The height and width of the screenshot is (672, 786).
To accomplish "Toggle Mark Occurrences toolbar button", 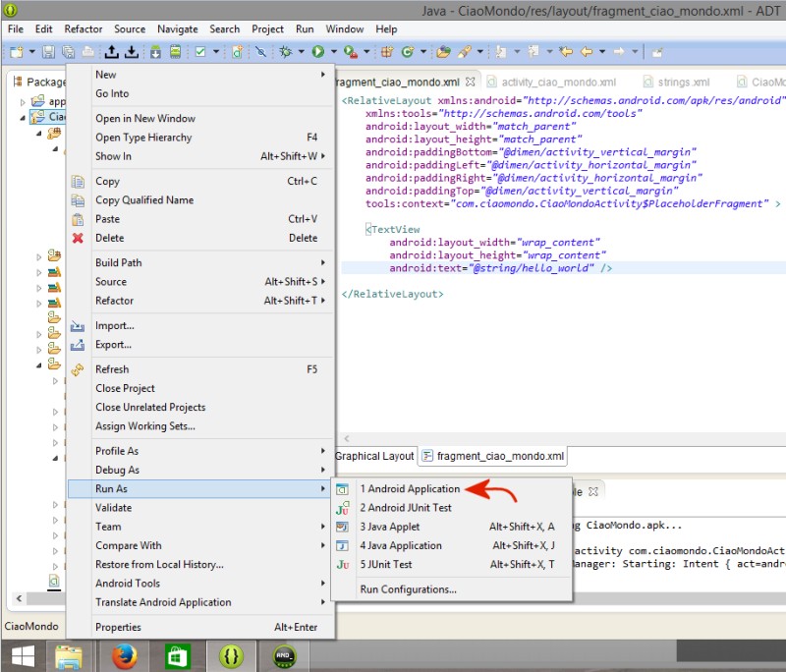I will click(260, 52).
